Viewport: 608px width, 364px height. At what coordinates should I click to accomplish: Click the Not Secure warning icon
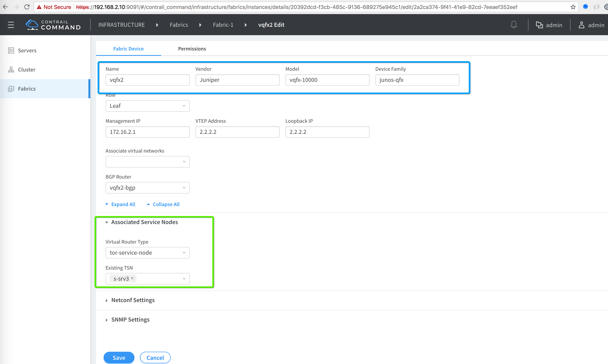click(39, 7)
